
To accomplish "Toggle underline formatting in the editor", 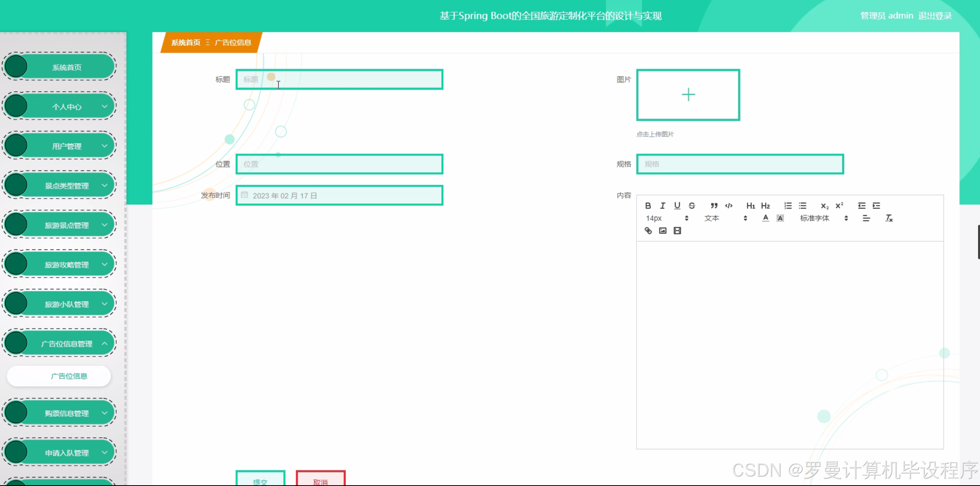I will coord(677,206).
